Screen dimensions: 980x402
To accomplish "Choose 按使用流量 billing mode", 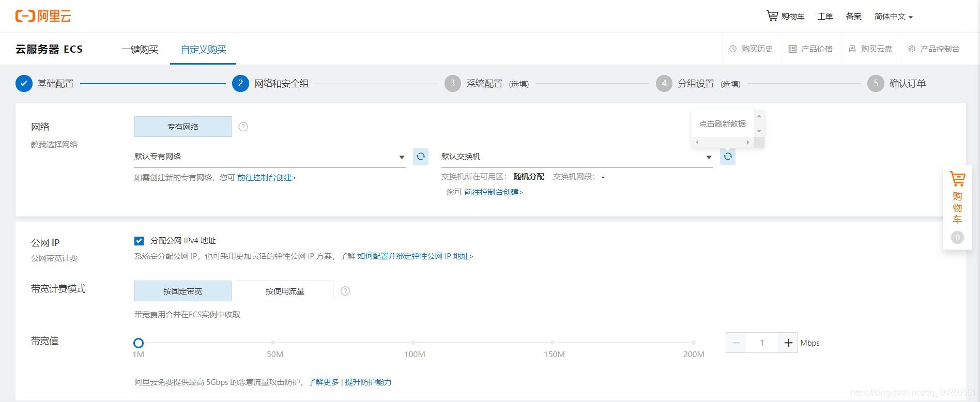I will coord(285,291).
